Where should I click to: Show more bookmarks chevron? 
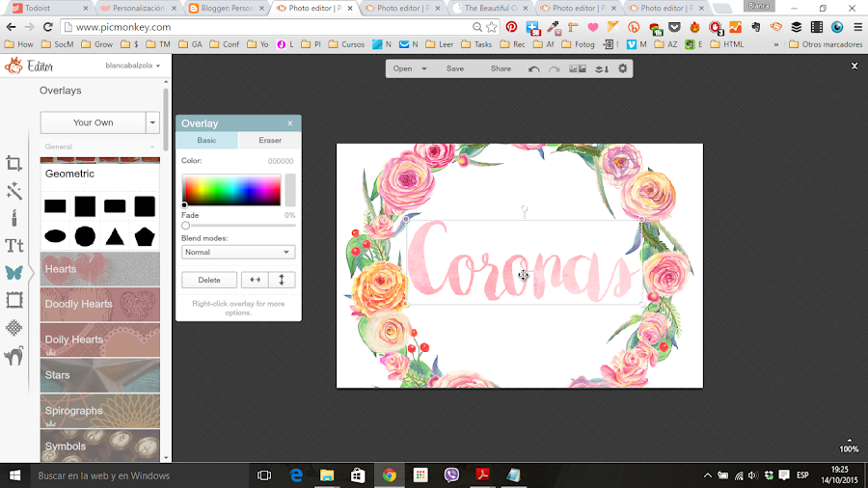coord(776,44)
